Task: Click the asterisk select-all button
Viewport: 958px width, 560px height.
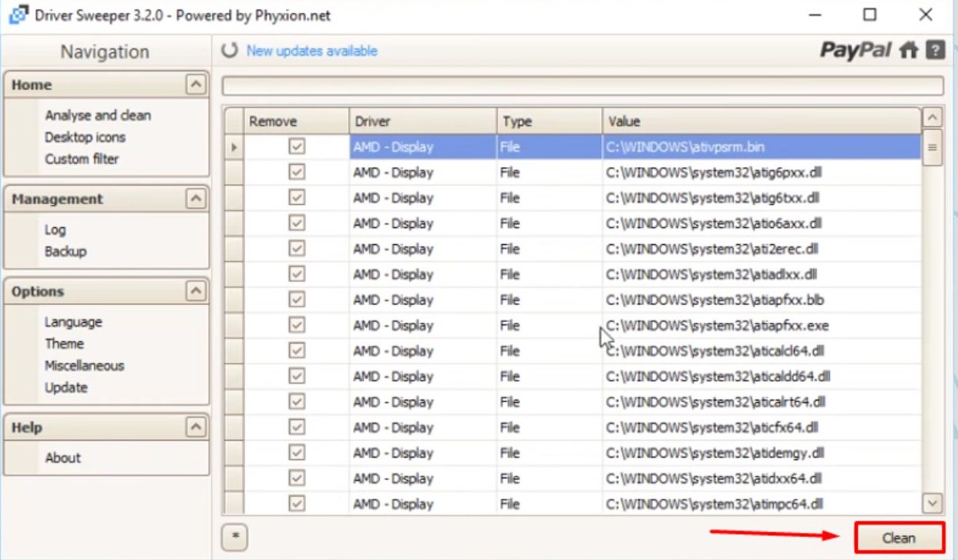Action: tap(235, 537)
